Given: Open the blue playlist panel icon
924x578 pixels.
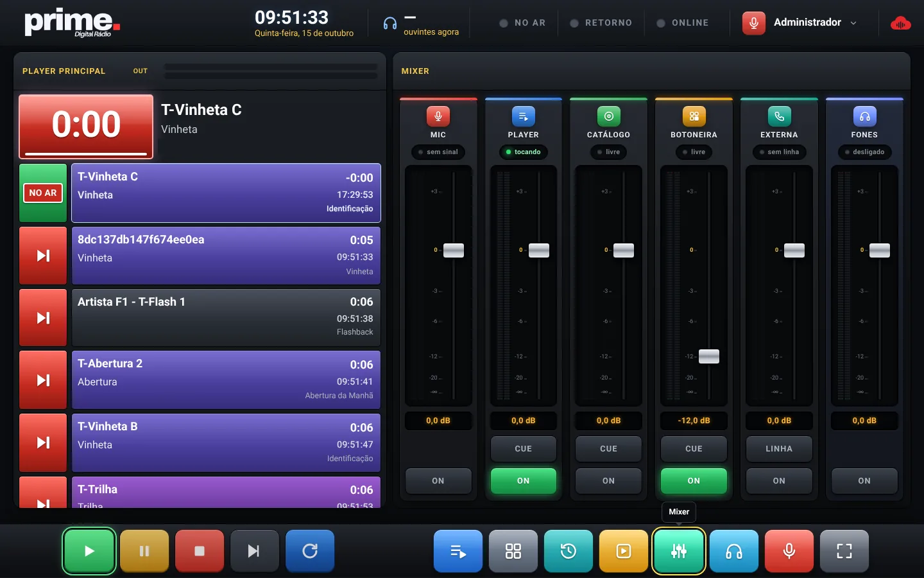Looking at the screenshot, I should pyautogui.click(x=458, y=550).
